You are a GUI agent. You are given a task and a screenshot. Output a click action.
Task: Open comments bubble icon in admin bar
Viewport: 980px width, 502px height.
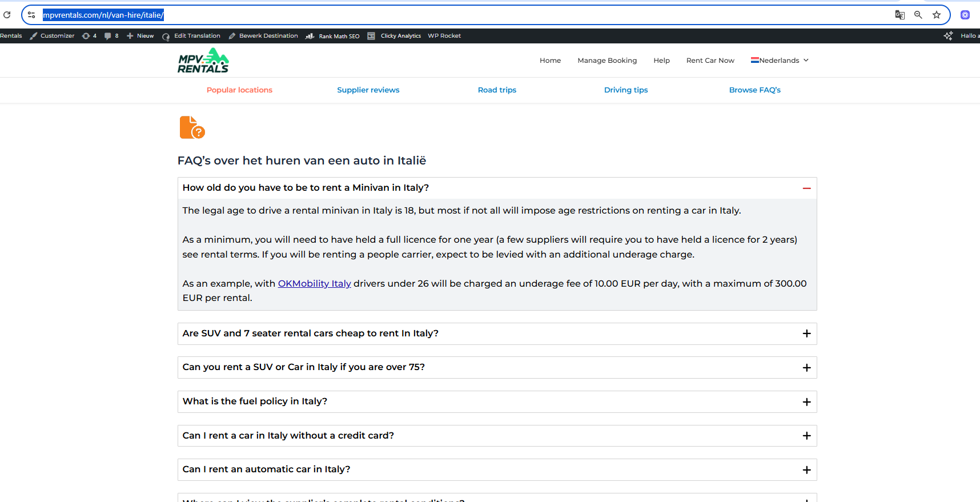coord(108,36)
